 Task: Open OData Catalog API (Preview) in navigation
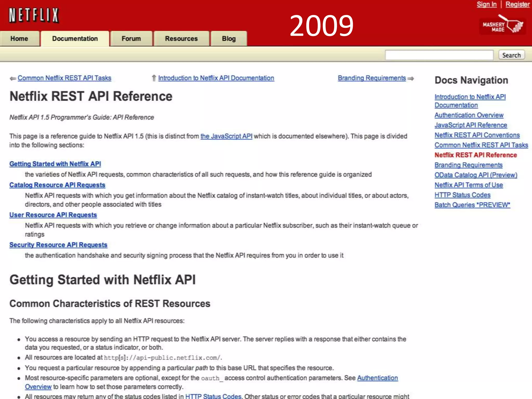point(476,175)
